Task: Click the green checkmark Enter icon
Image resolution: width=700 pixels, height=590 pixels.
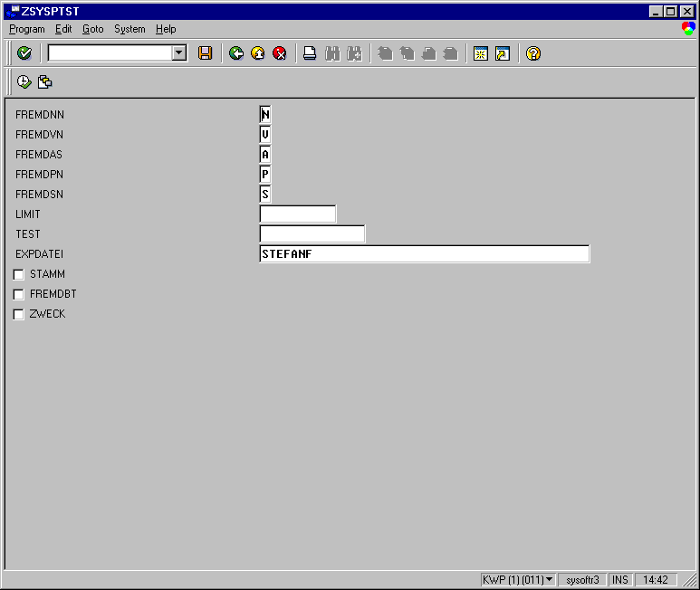Action: tap(24, 53)
